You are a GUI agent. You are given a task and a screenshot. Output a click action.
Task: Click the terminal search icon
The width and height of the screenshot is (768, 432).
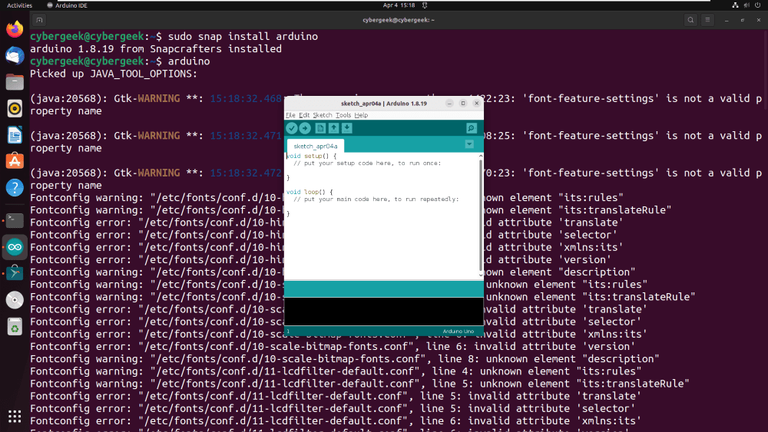691,20
